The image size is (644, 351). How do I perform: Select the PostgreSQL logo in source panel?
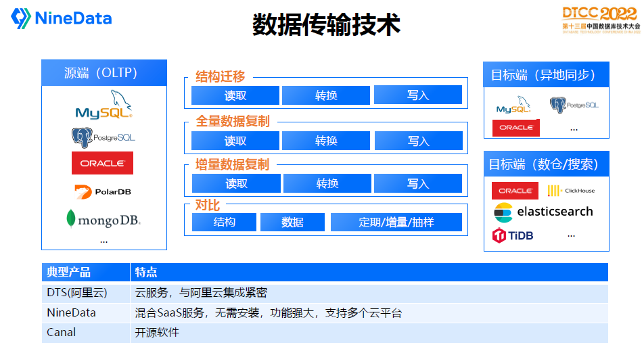(103, 137)
